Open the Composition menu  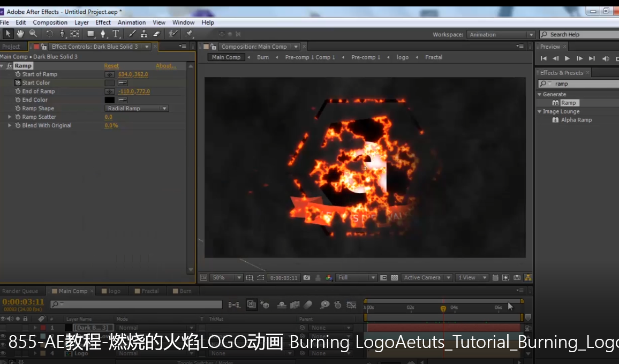coord(50,22)
